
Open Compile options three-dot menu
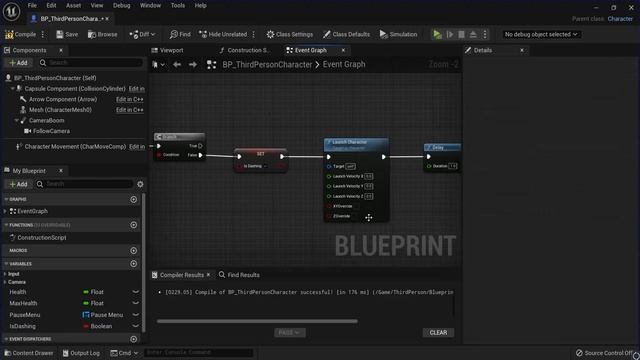tap(43, 35)
